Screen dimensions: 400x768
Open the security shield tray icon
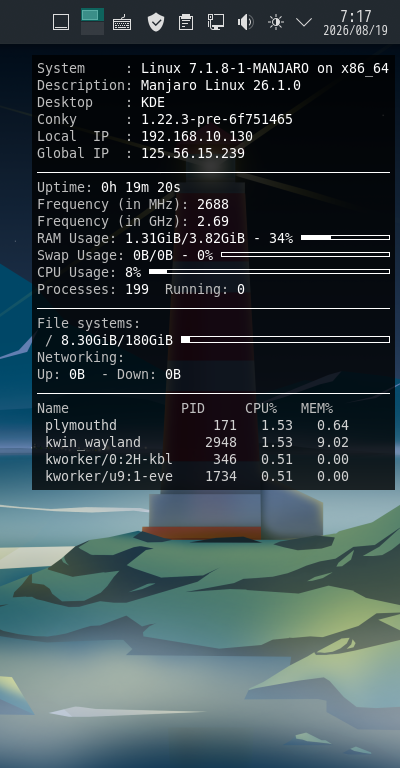pos(156,22)
